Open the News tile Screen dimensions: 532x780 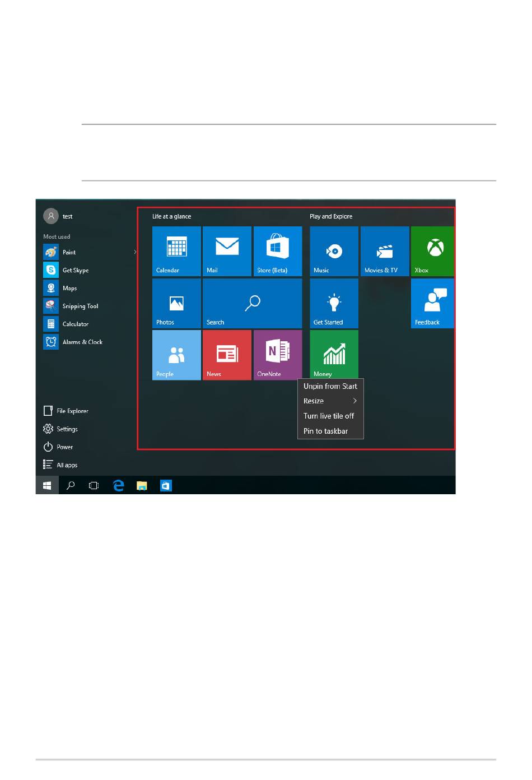(227, 355)
